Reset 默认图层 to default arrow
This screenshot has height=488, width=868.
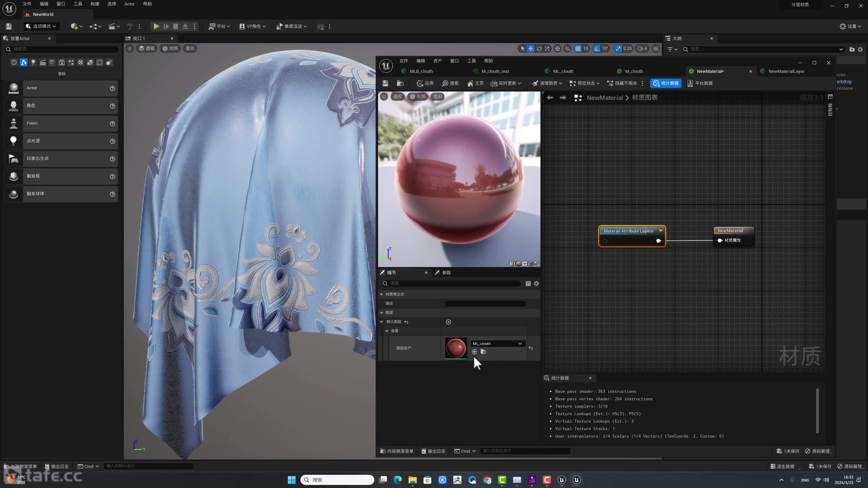pos(406,322)
